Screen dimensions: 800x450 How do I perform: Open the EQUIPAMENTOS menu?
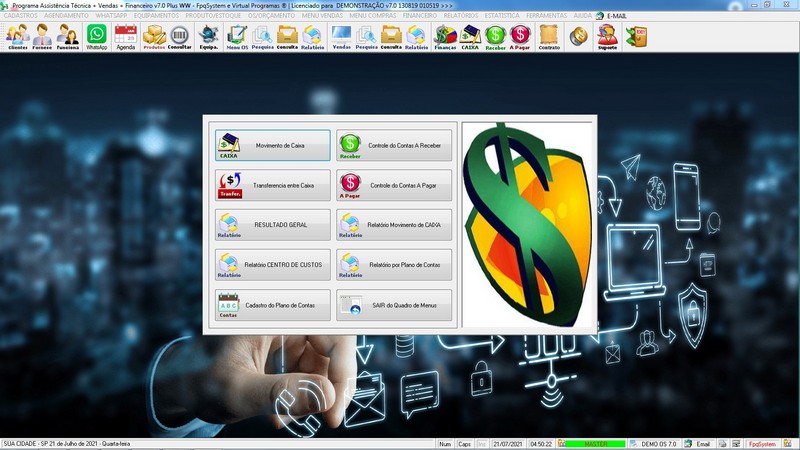point(156,16)
